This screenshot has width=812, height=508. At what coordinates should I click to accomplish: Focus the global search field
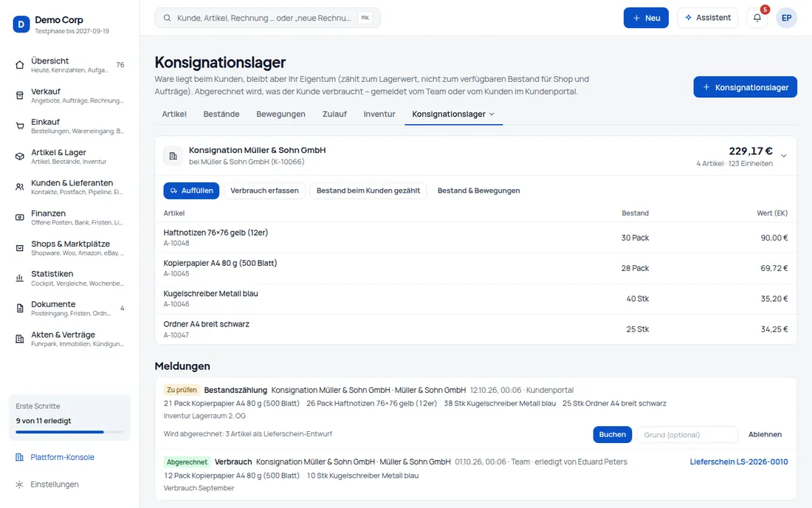click(267, 18)
